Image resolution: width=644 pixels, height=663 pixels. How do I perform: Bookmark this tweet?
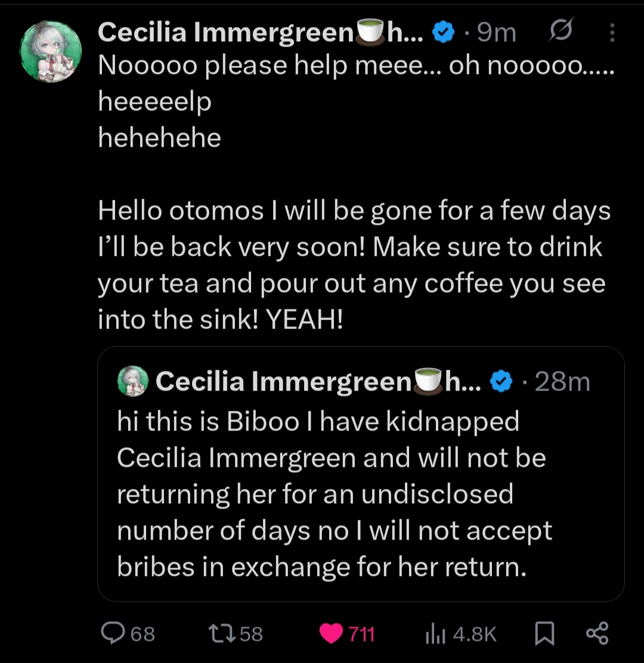(x=543, y=633)
